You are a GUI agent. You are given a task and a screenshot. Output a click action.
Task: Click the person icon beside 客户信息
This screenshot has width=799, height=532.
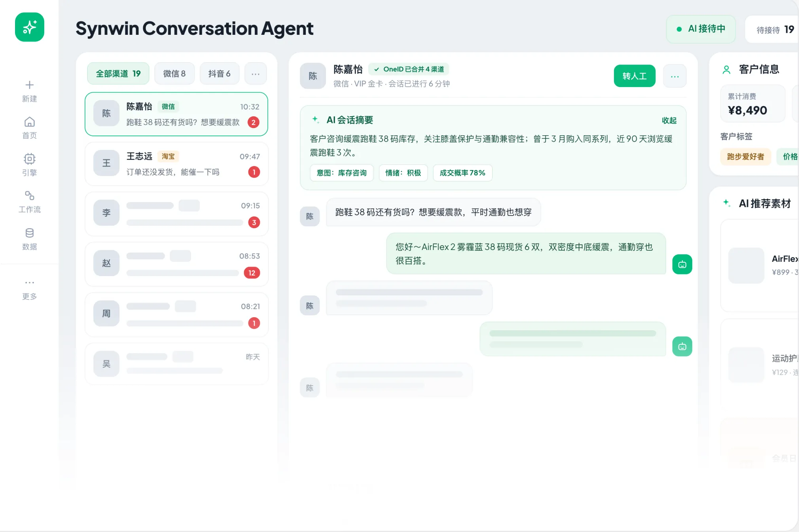tap(727, 70)
